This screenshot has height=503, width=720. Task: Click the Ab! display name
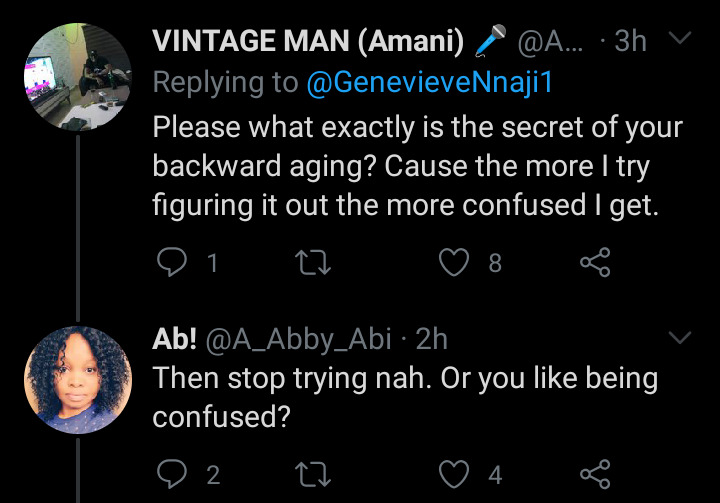tap(174, 339)
